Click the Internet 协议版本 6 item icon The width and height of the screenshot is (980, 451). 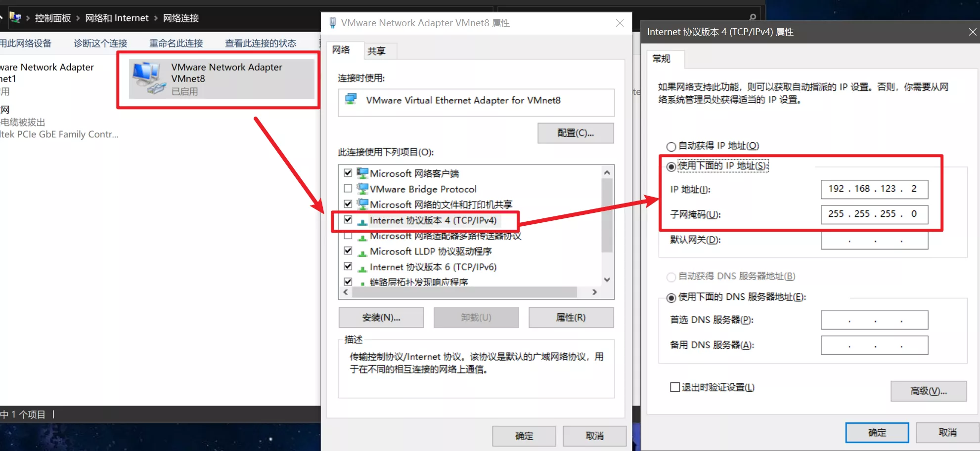click(x=362, y=267)
